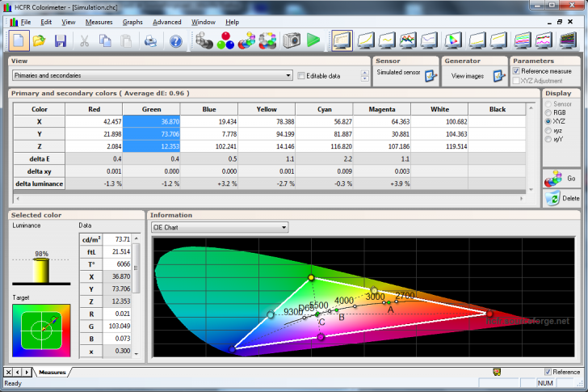Expand the CIE Chart information dropdown

283,228
